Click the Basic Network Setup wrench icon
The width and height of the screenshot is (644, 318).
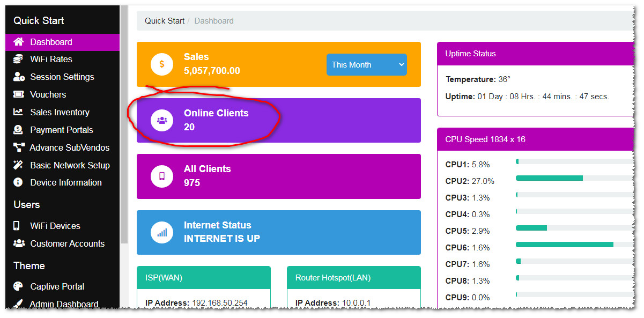click(x=18, y=165)
